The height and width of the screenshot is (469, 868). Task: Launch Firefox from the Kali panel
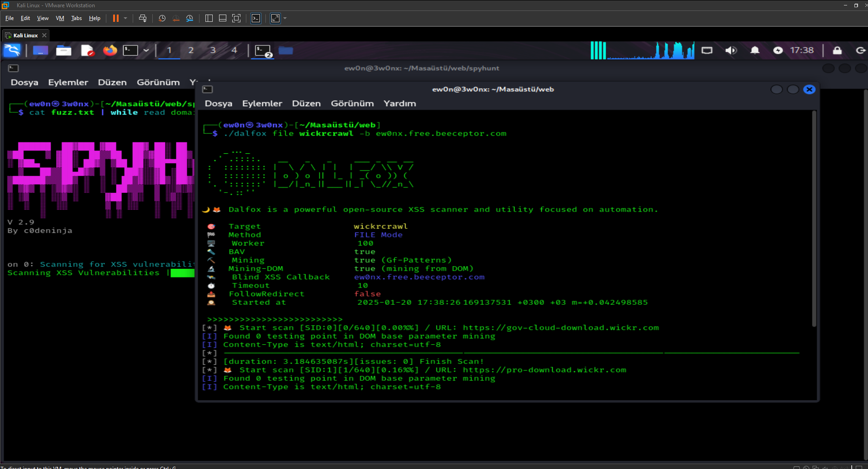(110, 50)
